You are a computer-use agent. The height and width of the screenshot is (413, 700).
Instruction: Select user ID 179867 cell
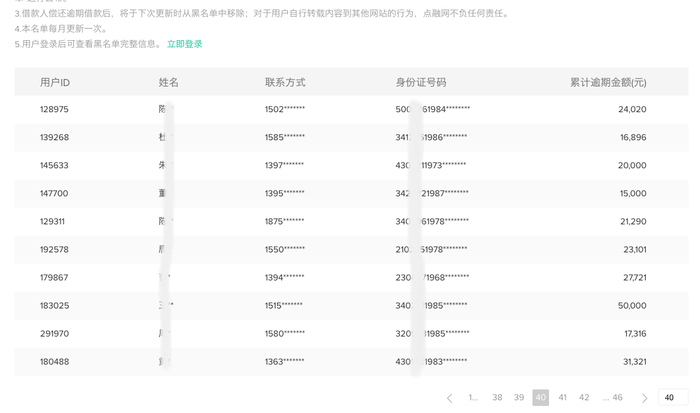point(54,278)
